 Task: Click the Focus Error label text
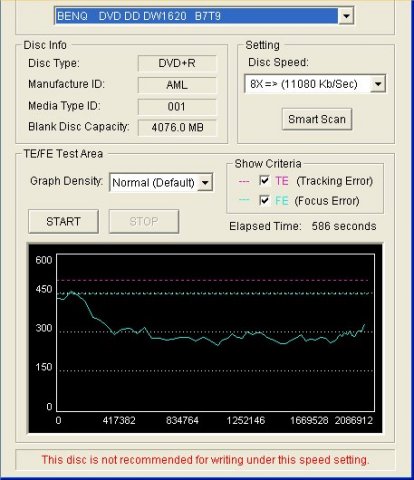pos(327,201)
